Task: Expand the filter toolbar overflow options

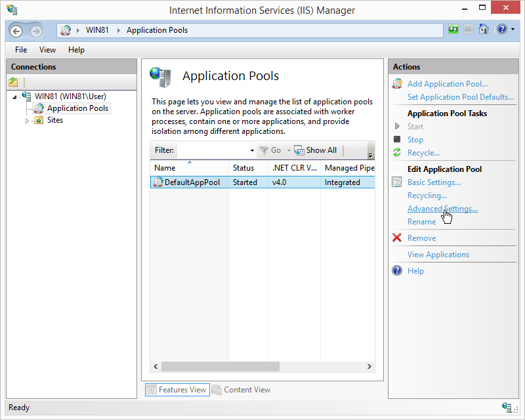Action: (x=371, y=150)
